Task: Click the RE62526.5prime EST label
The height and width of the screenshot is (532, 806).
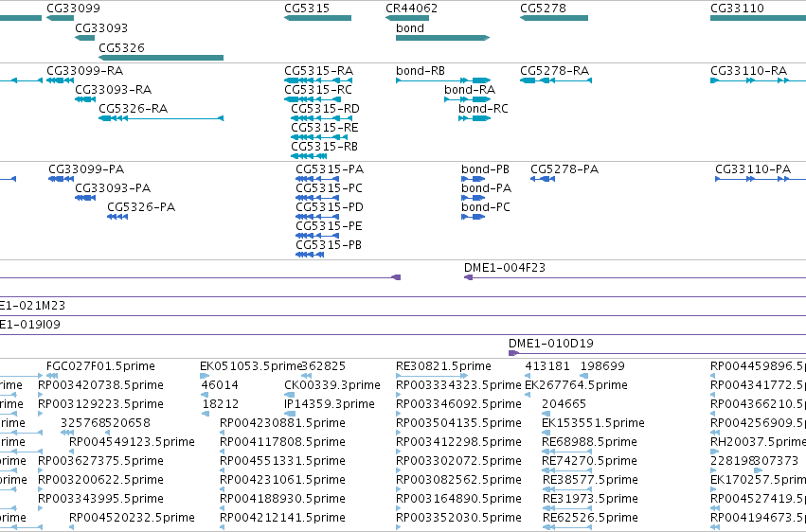Action: click(591, 518)
